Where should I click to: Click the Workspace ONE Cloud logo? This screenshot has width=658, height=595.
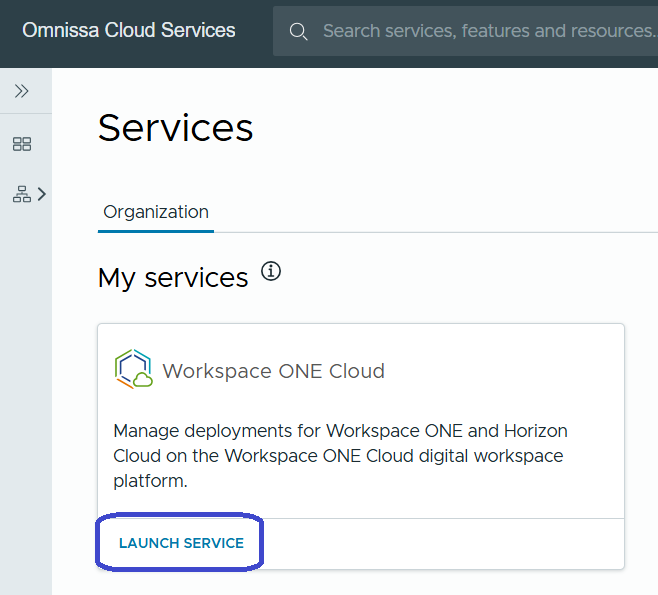[x=134, y=369]
